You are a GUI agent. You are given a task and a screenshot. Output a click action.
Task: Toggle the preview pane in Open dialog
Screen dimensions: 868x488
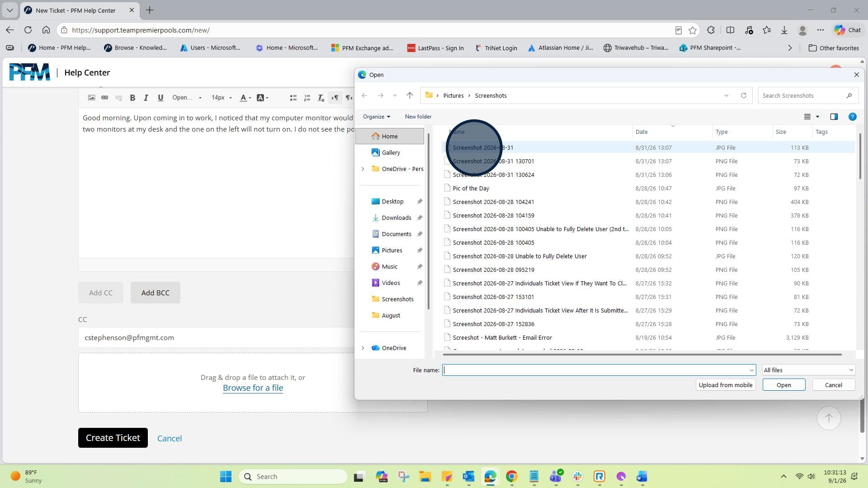(x=834, y=117)
